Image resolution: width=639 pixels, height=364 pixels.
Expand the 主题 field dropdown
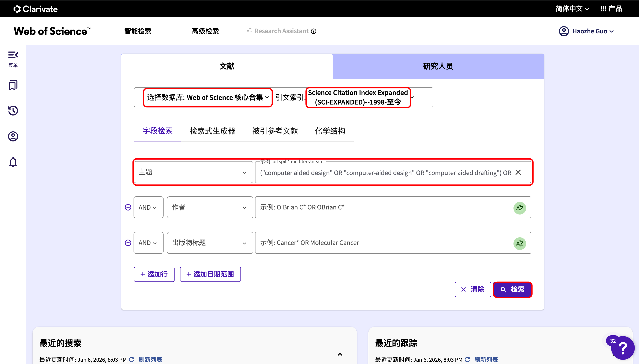[x=193, y=172]
